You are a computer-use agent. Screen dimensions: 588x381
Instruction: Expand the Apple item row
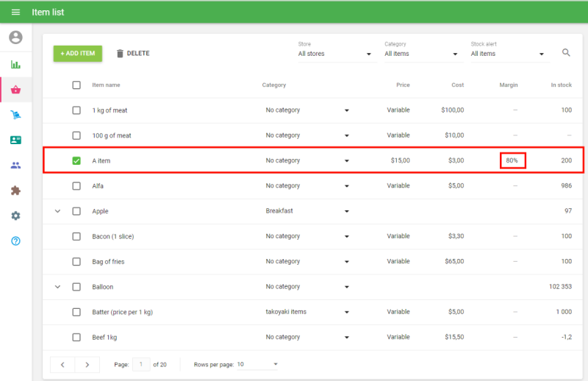pos(57,211)
